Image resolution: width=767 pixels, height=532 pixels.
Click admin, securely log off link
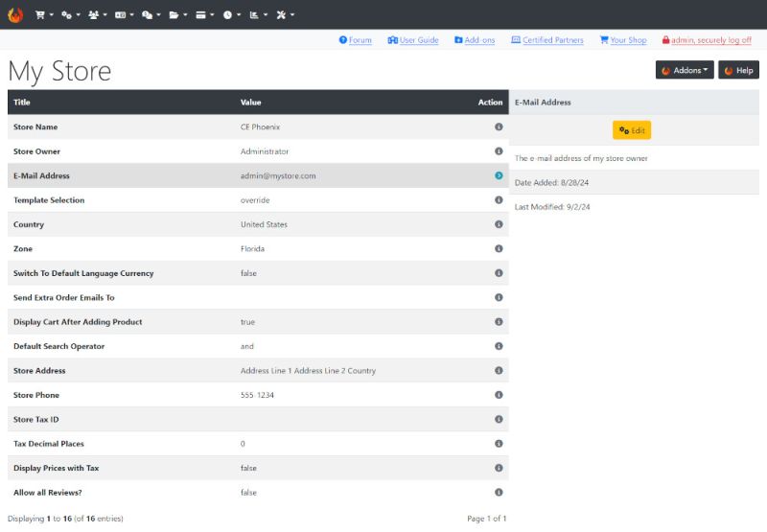click(707, 40)
